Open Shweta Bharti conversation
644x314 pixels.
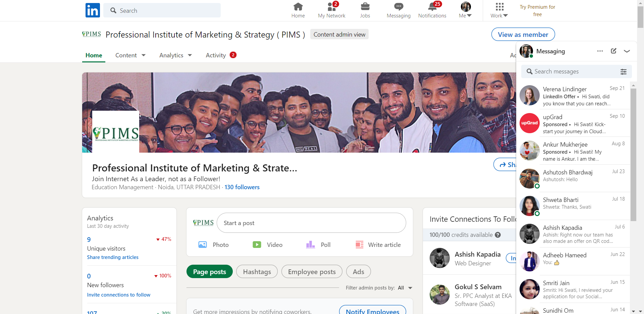(x=573, y=206)
